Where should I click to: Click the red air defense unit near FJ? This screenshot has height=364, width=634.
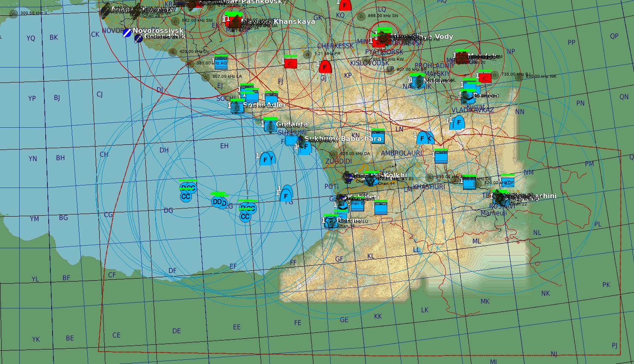pyautogui.click(x=291, y=63)
